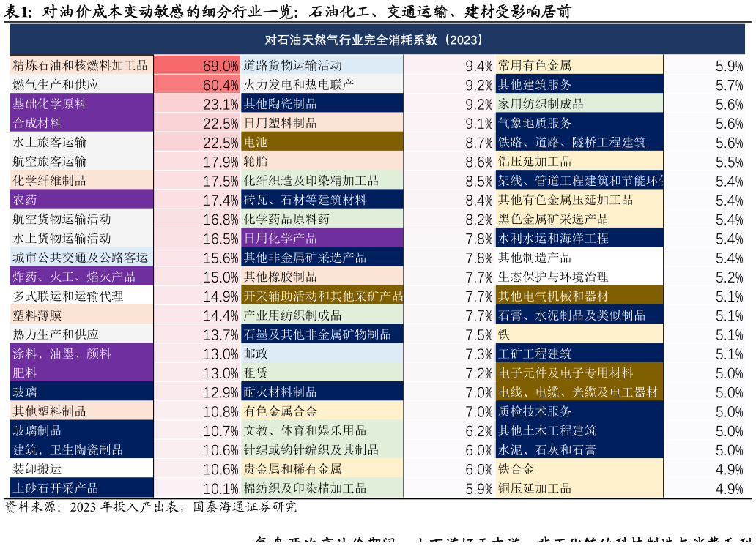Select the cell 合成材料
The width and height of the screenshot is (756, 546).
(x=81, y=124)
